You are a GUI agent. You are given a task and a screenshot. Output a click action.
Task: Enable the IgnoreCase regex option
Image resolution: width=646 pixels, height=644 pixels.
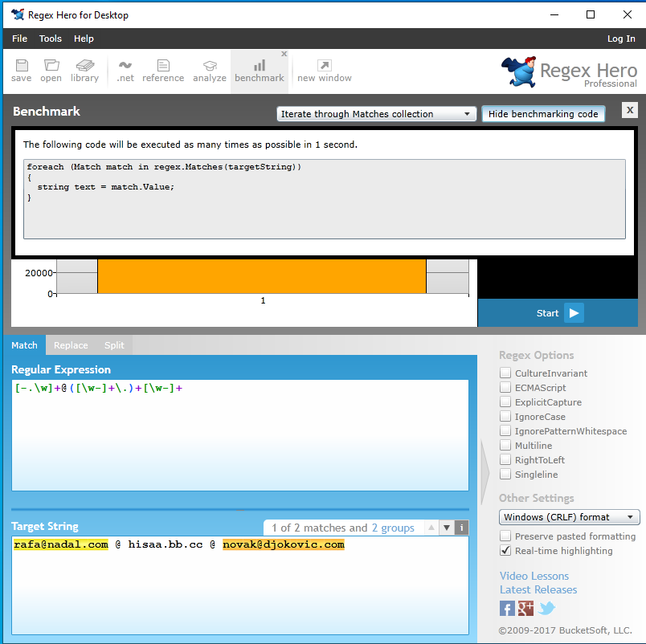(x=505, y=416)
